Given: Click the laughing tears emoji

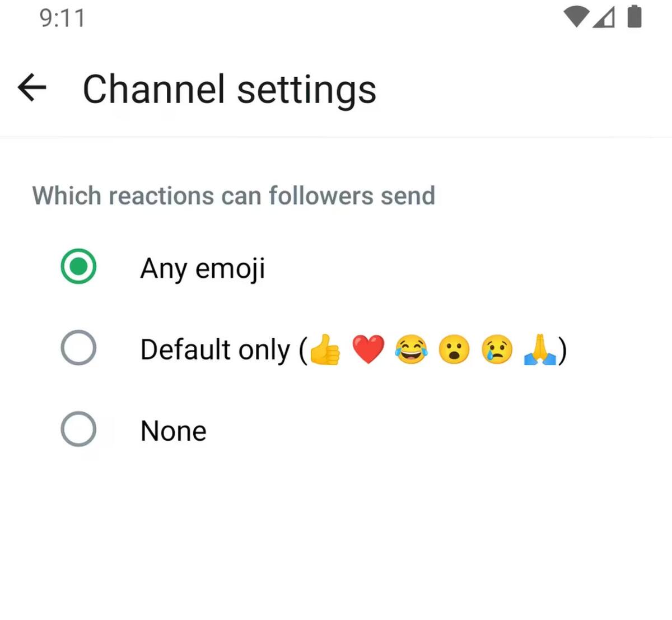Looking at the screenshot, I should 410,349.
